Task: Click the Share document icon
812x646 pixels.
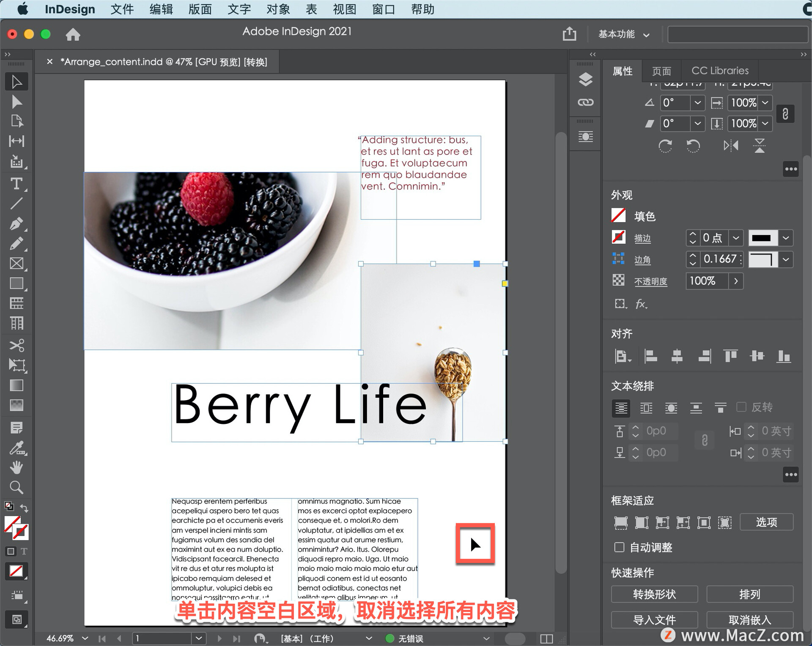Action: coord(570,33)
